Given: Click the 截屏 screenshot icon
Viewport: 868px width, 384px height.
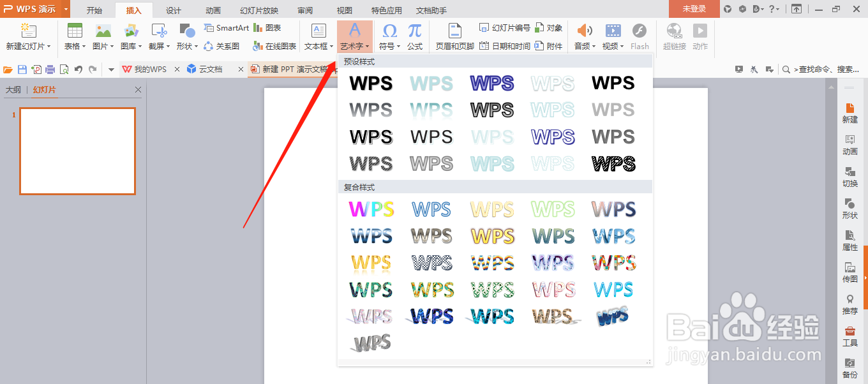Looking at the screenshot, I should [159, 31].
